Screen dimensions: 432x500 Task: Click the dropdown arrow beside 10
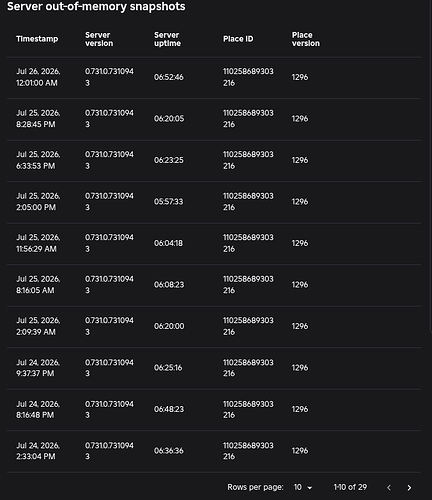click(x=310, y=488)
